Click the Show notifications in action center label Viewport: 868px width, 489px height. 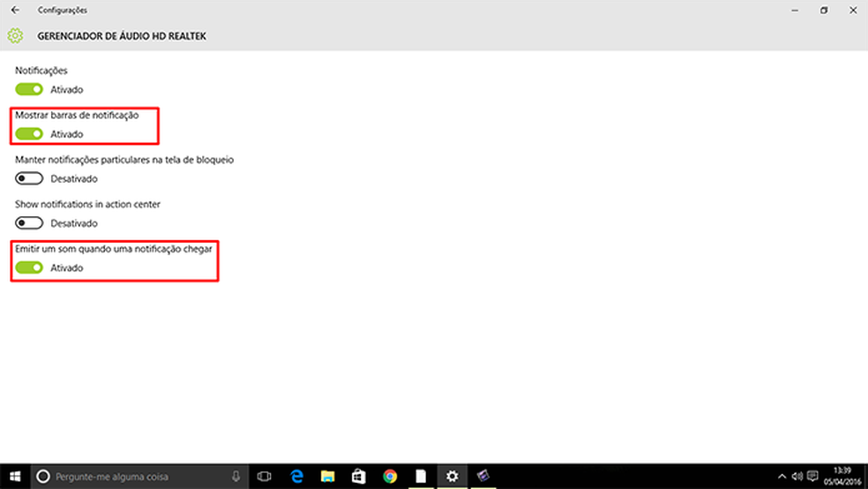pyautogui.click(x=87, y=204)
